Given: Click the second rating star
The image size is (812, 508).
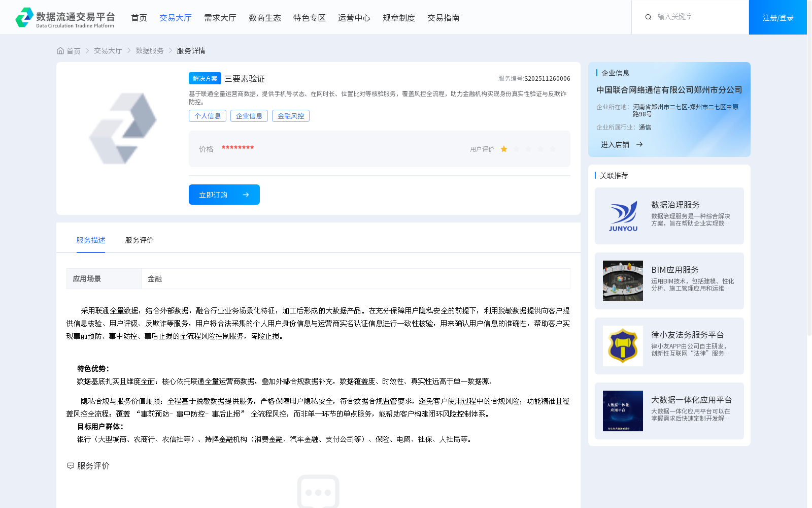Looking at the screenshot, I should click(x=516, y=149).
